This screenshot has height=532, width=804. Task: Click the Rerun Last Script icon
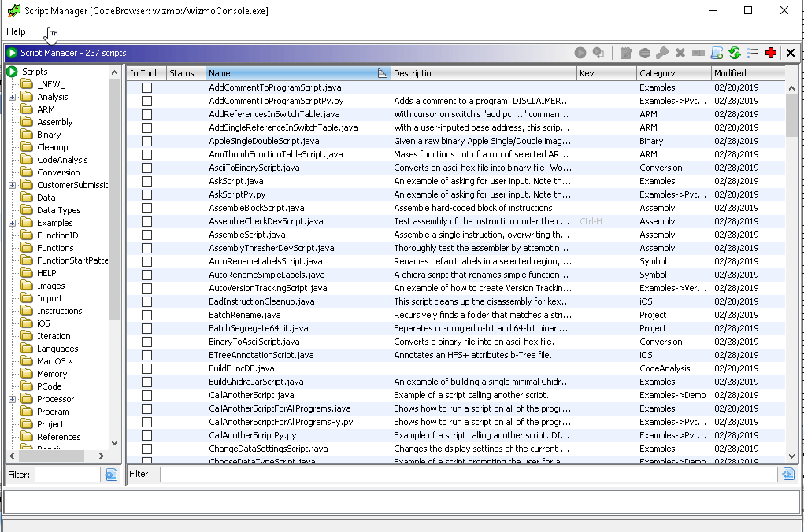click(x=598, y=53)
